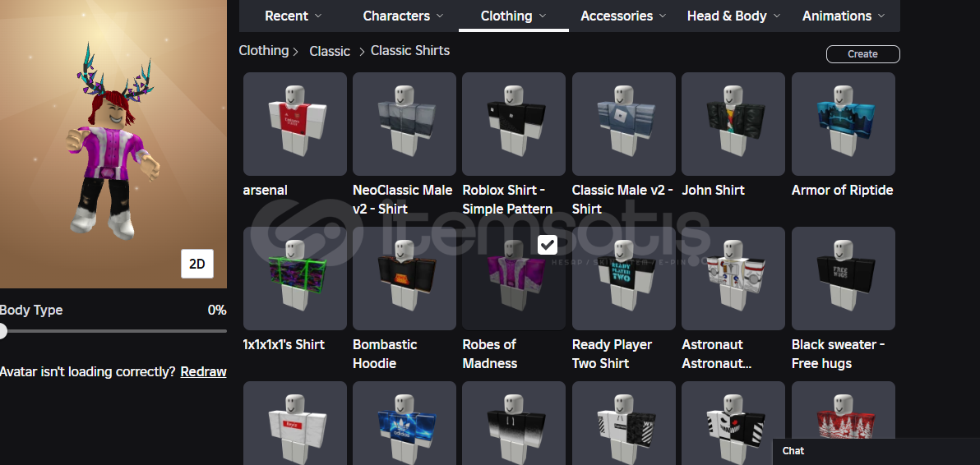Click the Body Type slider handle
The height and width of the screenshot is (465, 980).
(2, 331)
